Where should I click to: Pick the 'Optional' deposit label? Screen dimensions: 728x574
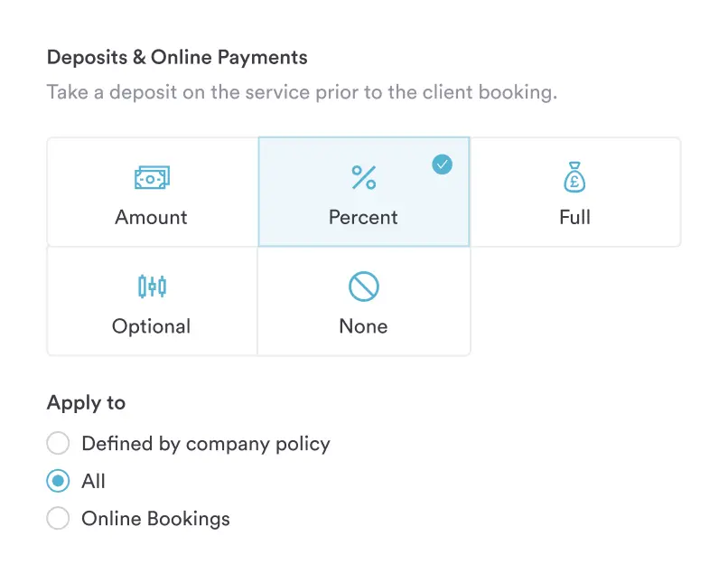pos(152,326)
